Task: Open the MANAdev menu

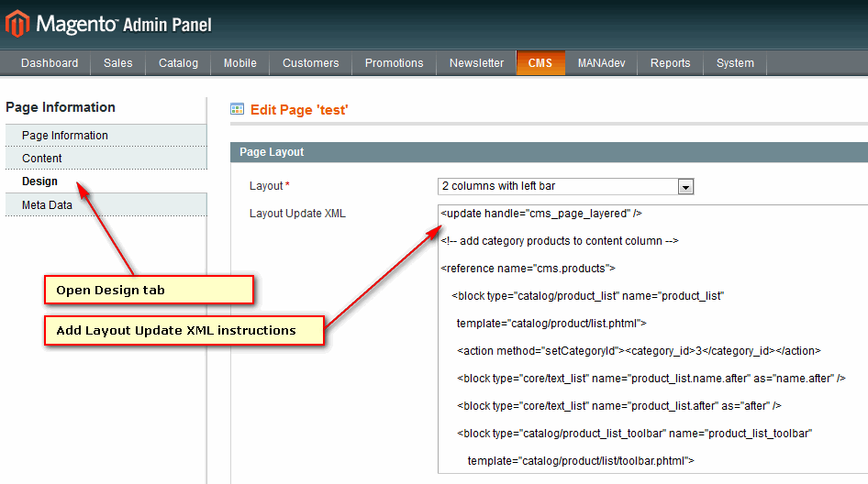Action: coord(601,63)
